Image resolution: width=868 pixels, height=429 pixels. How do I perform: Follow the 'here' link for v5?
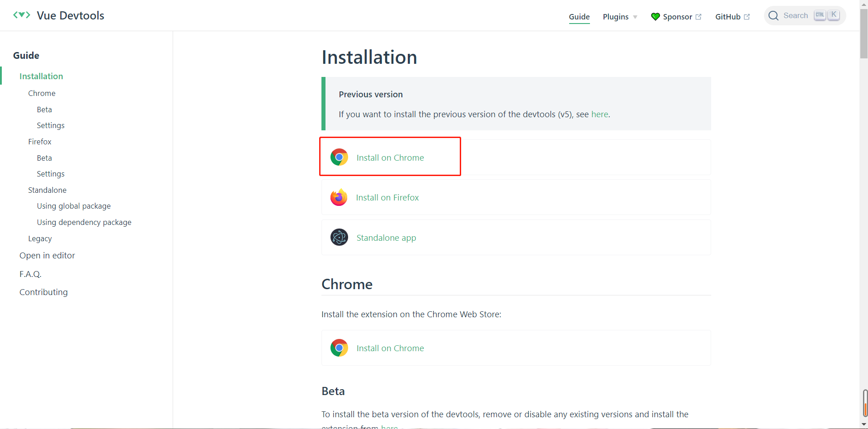point(599,114)
